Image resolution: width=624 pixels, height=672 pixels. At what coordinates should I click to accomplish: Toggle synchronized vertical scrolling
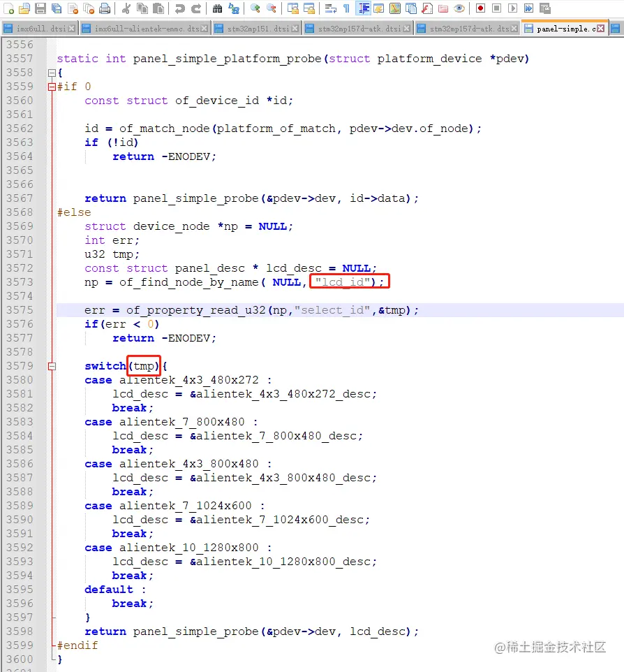[293, 8]
